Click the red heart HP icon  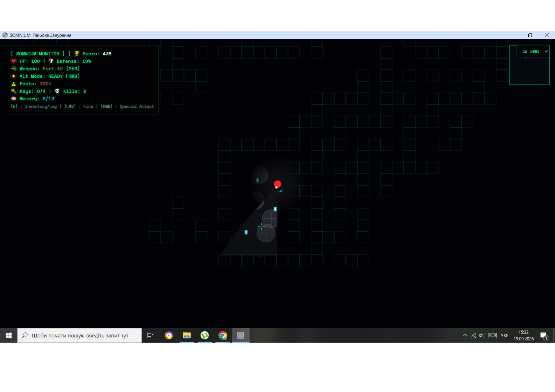[14, 61]
